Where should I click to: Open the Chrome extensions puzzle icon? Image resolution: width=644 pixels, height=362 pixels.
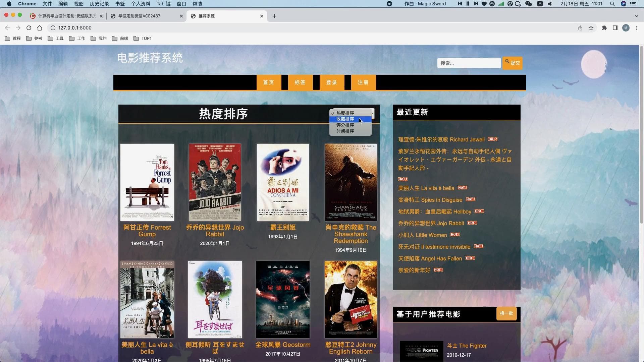pos(604,28)
